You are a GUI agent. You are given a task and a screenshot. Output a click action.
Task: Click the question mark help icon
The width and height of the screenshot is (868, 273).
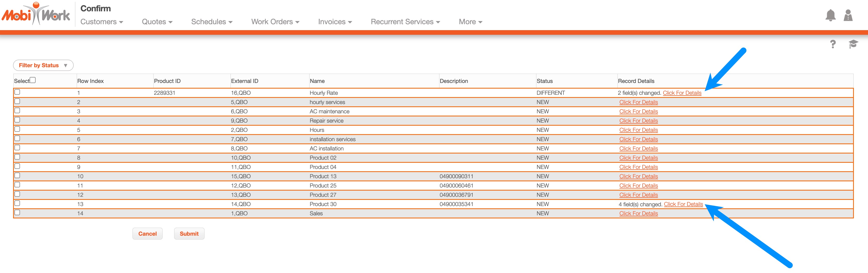tap(832, 44)
